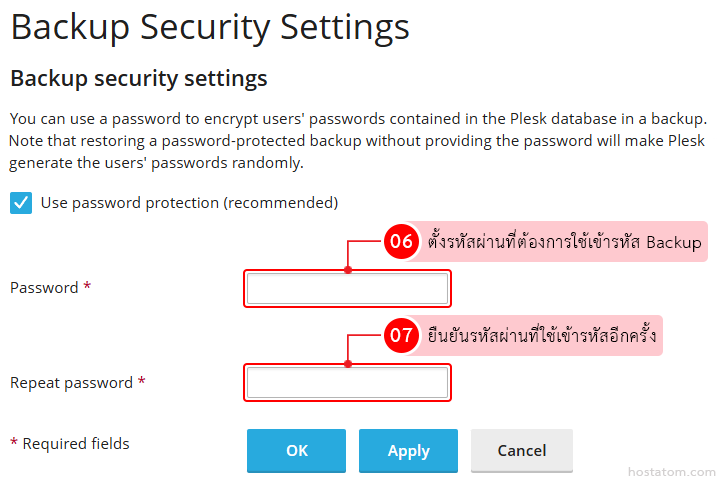Screen dimensions: 720x480
Task: Click the 'Repeat password' field label
Action: (71, 383)
